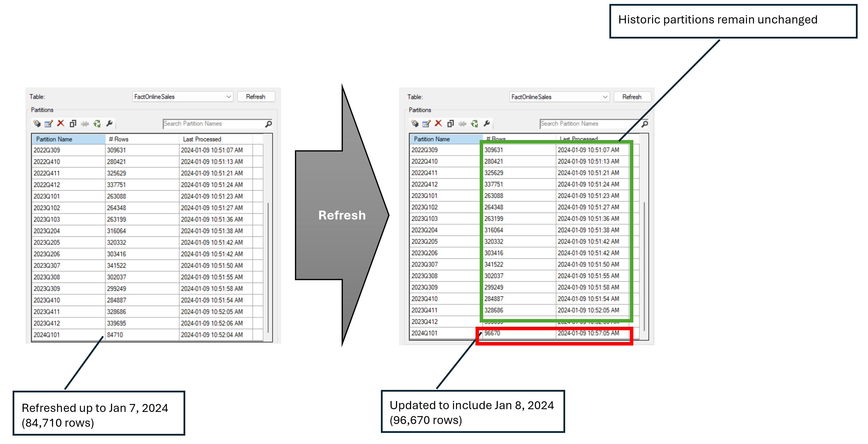
Task: Click wrench settings icon in left panel
Action: (109, 124)
